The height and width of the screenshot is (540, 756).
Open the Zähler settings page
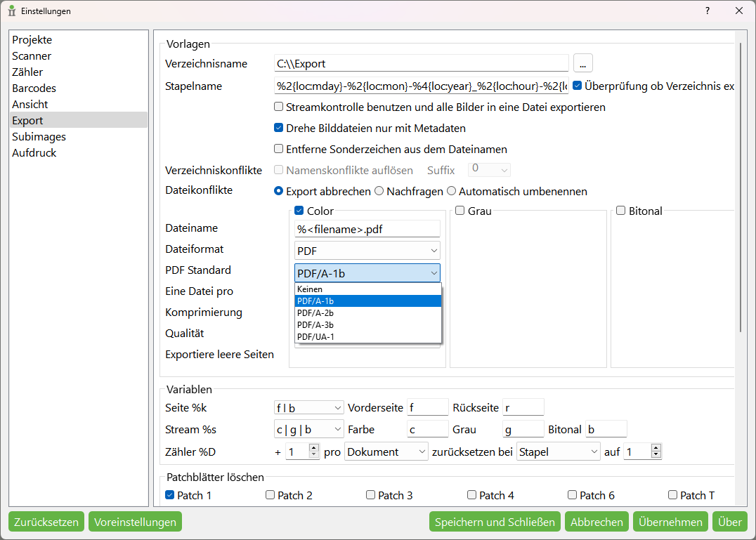click(78, 72)
